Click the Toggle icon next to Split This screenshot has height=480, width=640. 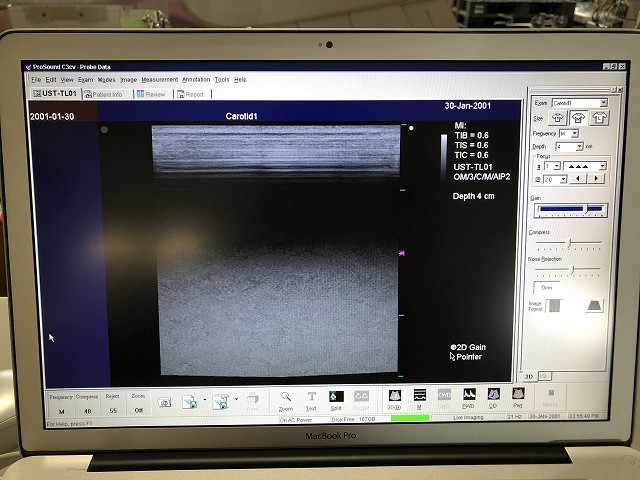click(361, 401)
